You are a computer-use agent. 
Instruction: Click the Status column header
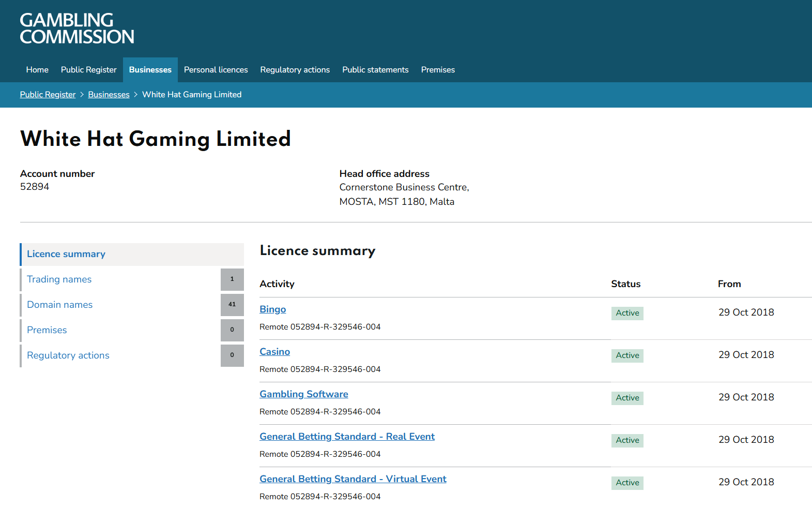(x=626, y=284)
